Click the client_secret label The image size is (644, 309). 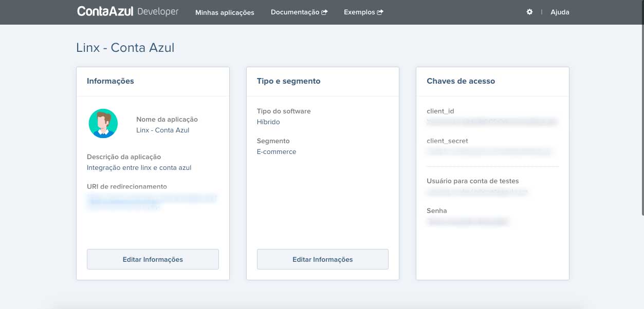(x=447, y=141)
